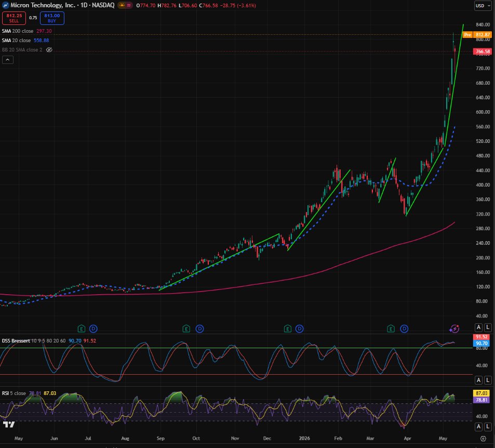Viewport: 495px width, 448px height.
Task: Click the SMA 20 value 558.88
Action: [42, 41]
